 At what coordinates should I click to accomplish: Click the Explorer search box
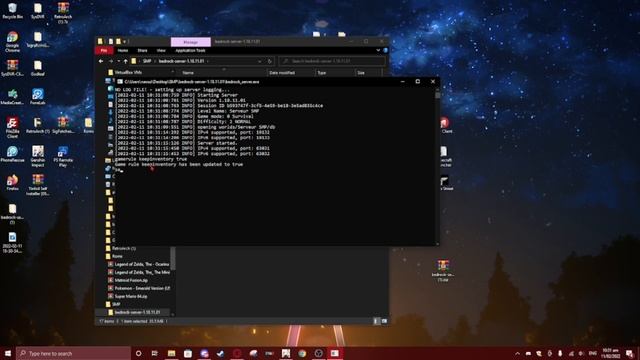pos(332,61)
